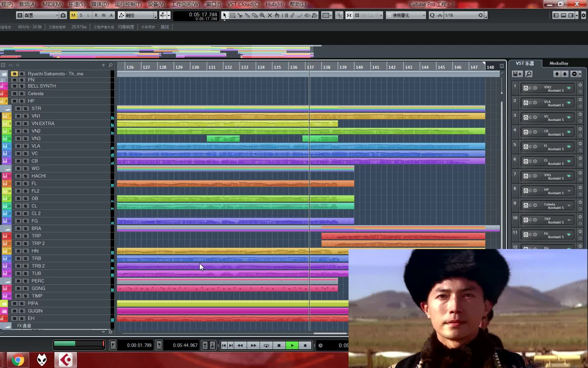The height and width of the screenshot is (368, 588).
Task: Click the Play transport button
Action: pos(292,345)
